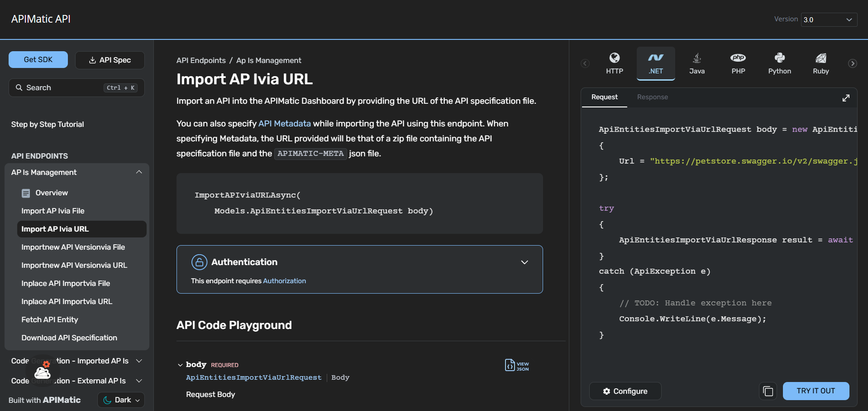
Task: Follow the Authorization link
Action: (284, 281)
